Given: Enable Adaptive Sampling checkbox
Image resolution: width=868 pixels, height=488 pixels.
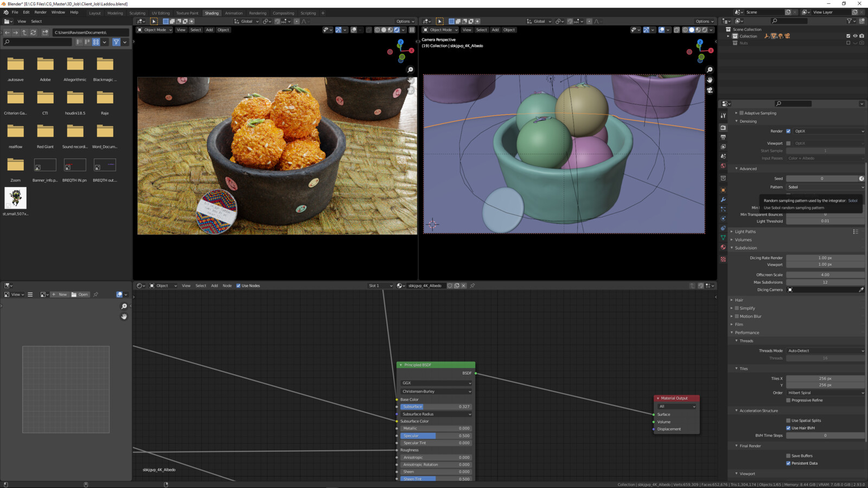Looking at the screenshot, I should pyautogui.click(x=742, y=113).
